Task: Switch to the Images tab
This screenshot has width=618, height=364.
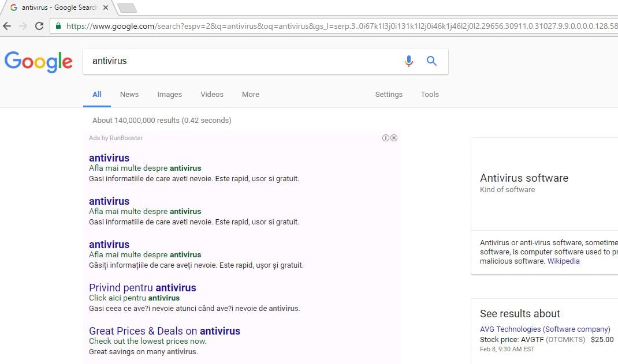Action: click(x=169, y=95)
